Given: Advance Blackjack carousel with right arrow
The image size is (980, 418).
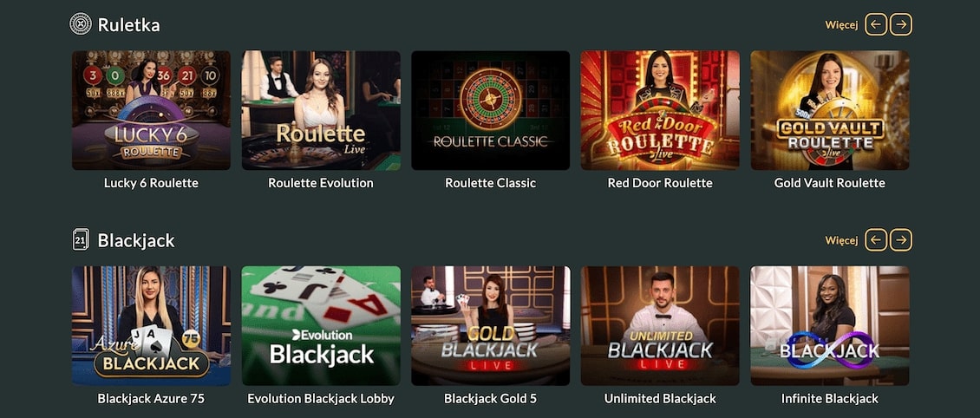Looking at the screenshot, I should pyautogui.click(x=900, y=240).
